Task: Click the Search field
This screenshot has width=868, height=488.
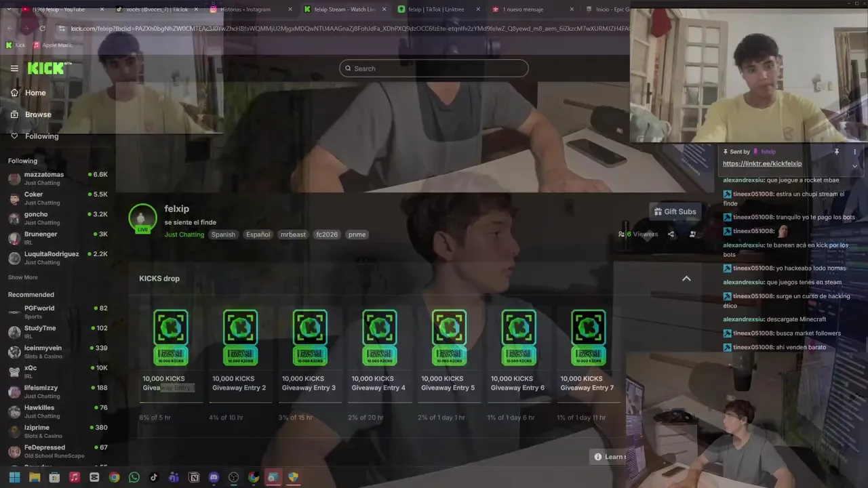Action: click(433, 68)
